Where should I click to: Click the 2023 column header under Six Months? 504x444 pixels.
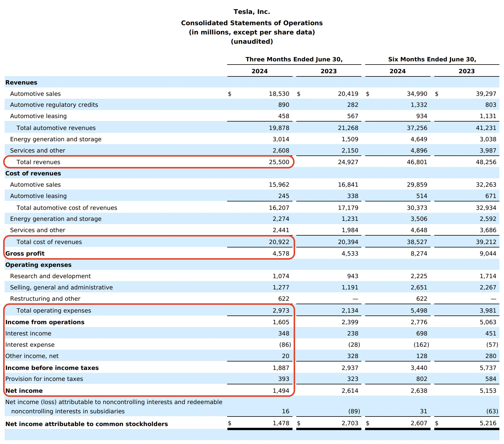pyautogui.click(x=466, y=71)
